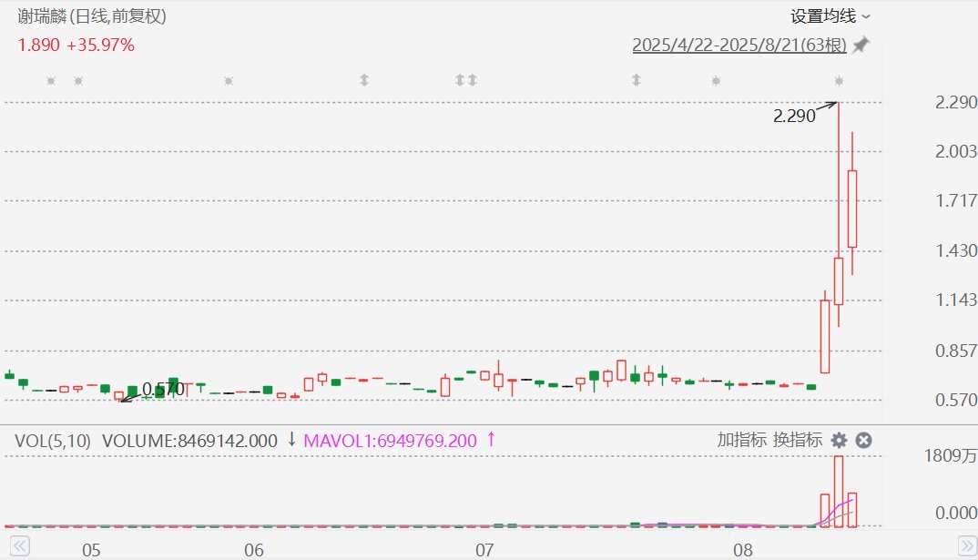Click the 06 month label on the time axis

254,550
